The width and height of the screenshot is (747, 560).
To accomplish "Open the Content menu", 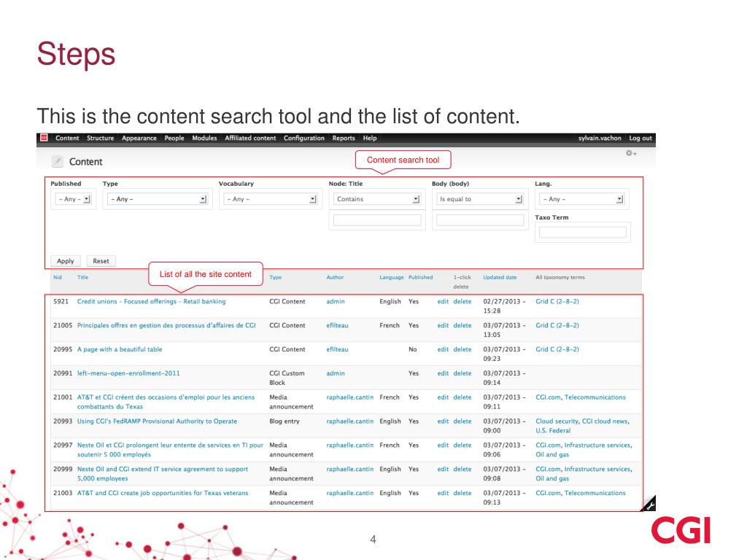I will [67, 138].
